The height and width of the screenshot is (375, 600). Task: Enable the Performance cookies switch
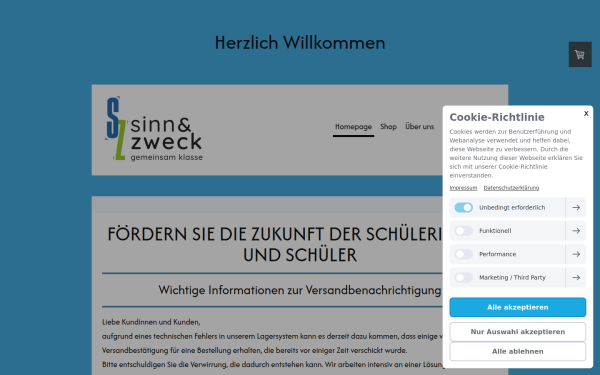pos(463,254)
